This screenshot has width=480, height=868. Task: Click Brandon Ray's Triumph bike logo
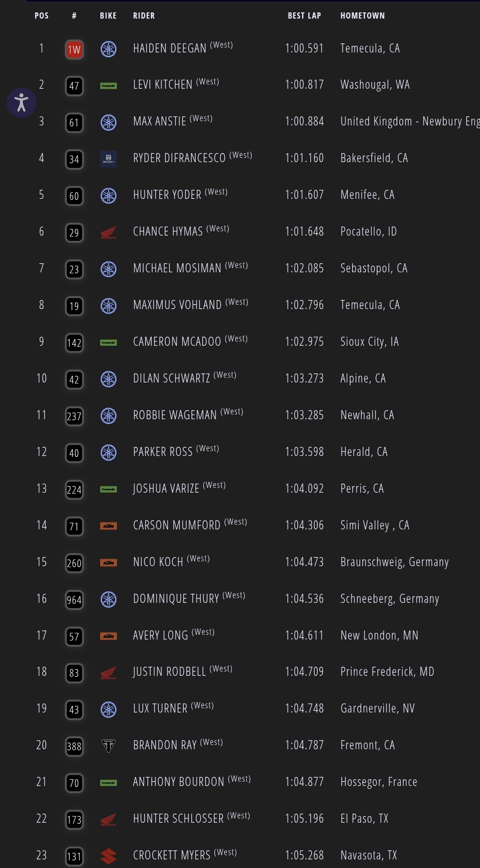coord(108,745)
